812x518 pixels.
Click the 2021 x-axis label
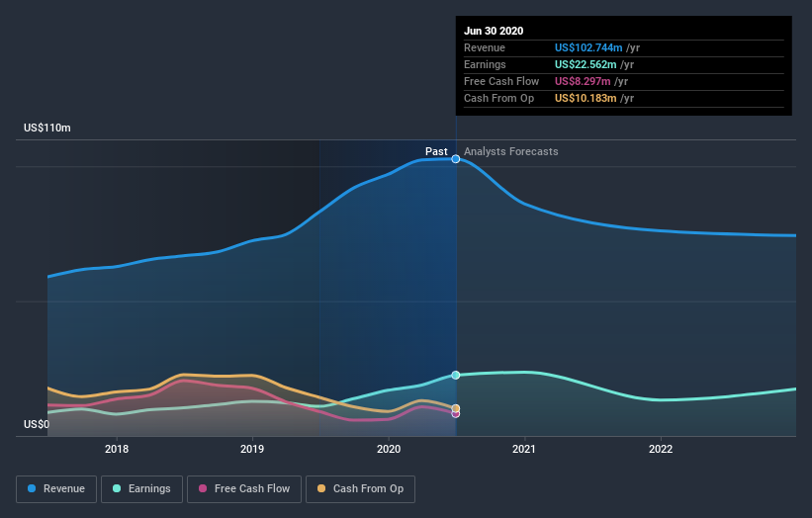pos(524,449)
